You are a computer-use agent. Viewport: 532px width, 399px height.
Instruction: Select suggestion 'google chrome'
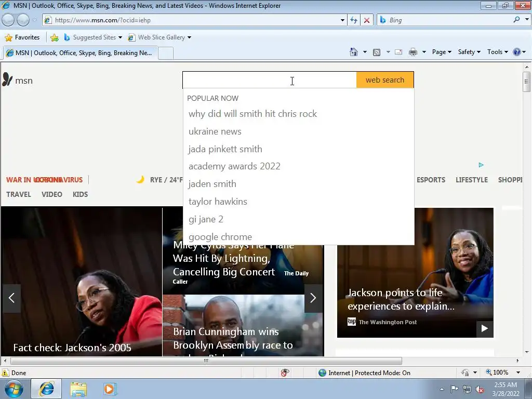tap(298, 237)
